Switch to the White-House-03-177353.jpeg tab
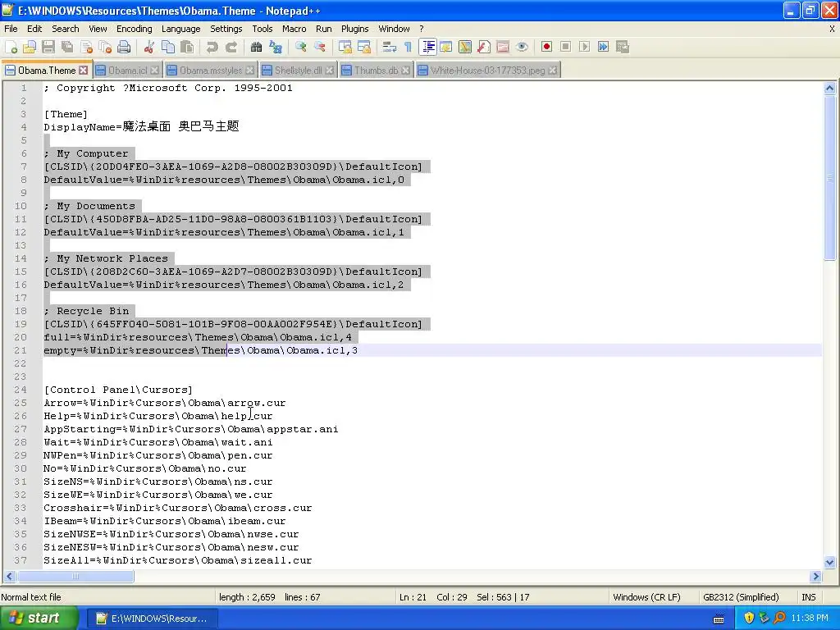This screenshot has width=840, height=630. [x=487, y=71]
